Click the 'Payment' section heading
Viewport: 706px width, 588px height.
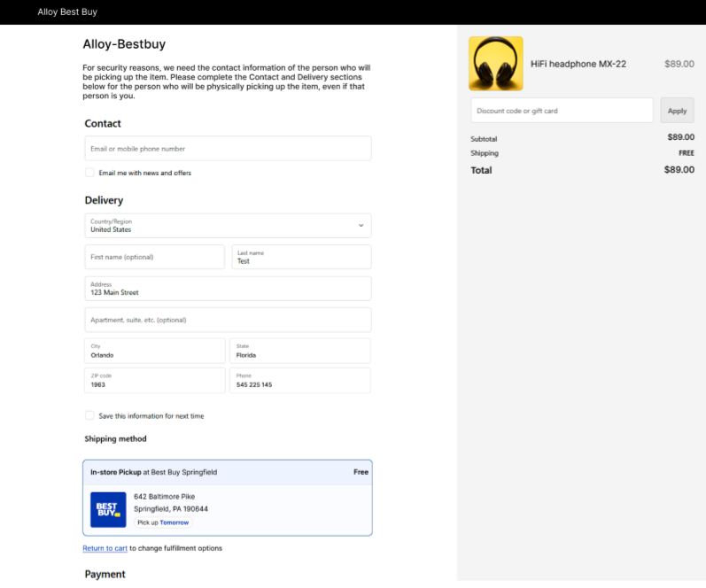point(105,574)
